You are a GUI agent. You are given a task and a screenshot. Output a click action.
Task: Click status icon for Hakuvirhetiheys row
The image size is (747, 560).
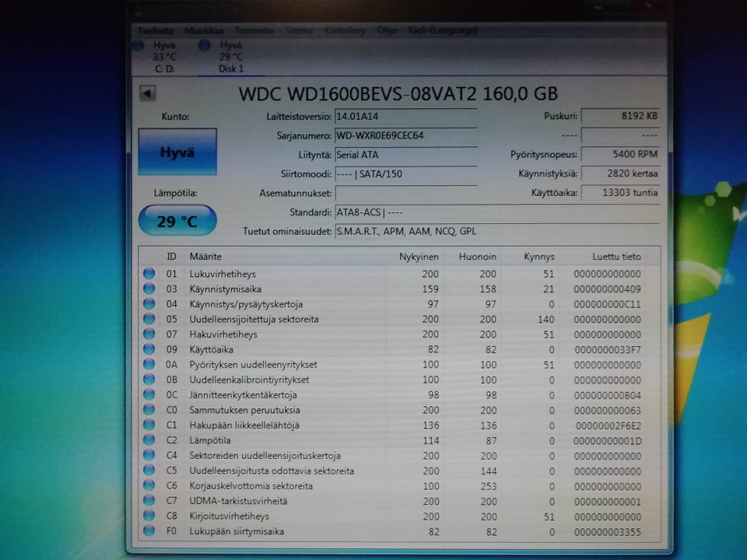coord(149,334)
